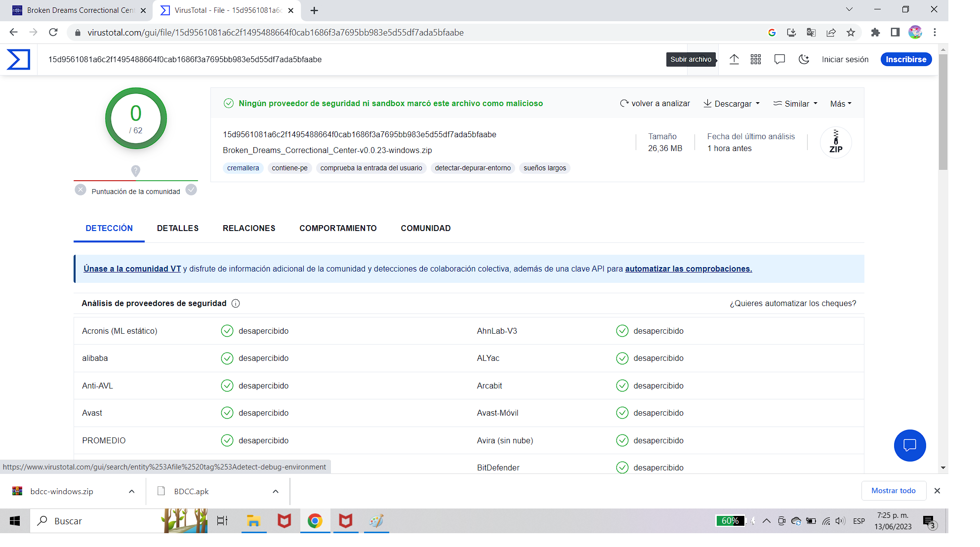Open Task View in the taskbar
Screen dimensions: 980x547
[x=222, y=521]
